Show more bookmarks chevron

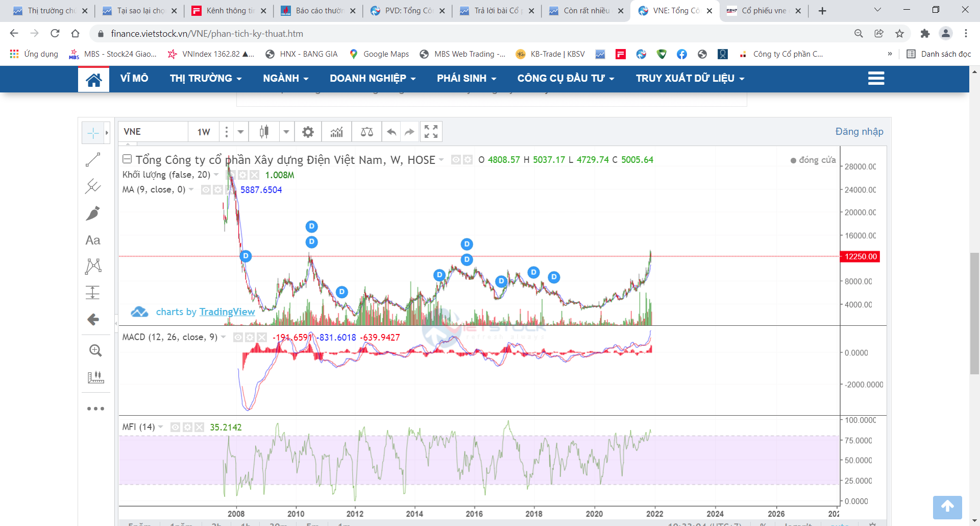pyautogui.click(x=890, y=54)
